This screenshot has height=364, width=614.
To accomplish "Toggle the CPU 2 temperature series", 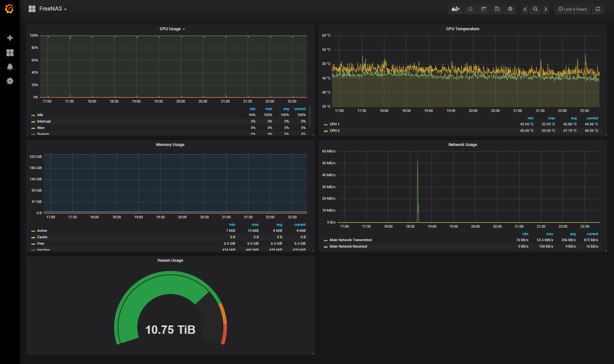I will [x=334, y=131].
